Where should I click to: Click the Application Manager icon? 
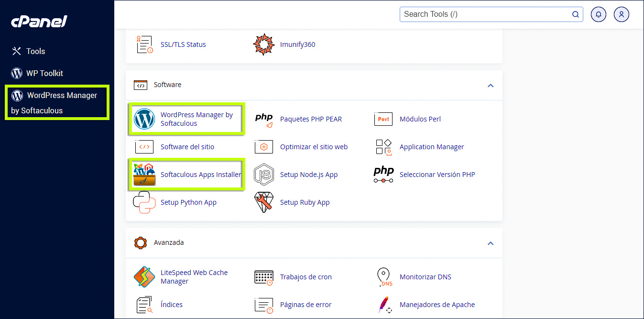coord(383,147)
